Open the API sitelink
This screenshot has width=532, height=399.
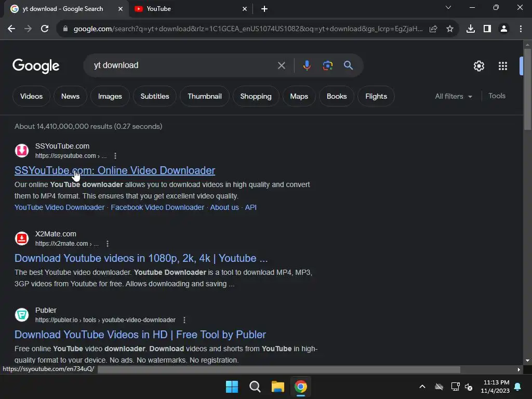[x=251, y=207]
